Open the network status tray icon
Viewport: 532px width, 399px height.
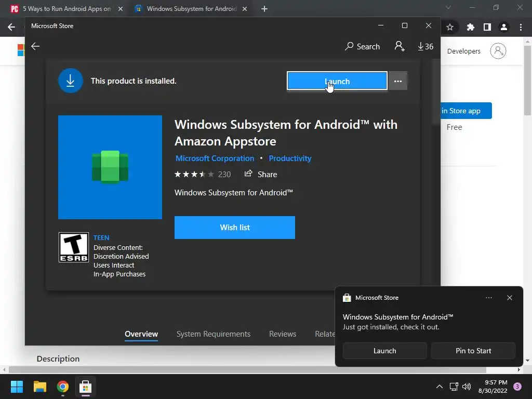(x=454, y=387)
